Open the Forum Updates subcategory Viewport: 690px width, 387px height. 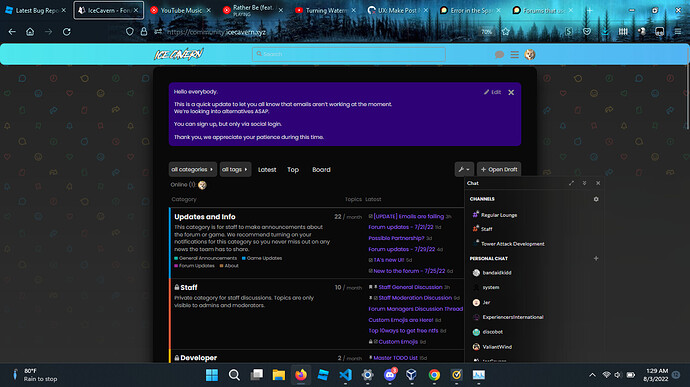[x=196, y=266]
